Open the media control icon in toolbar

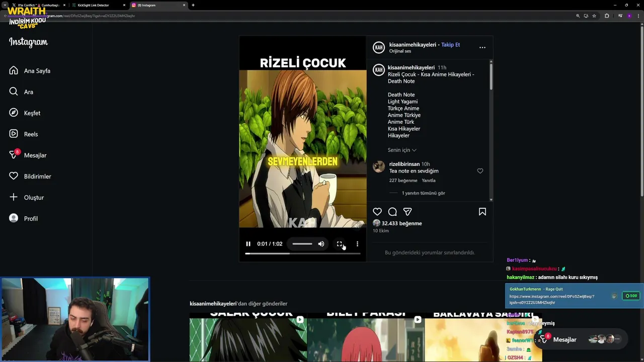tap(620, 16)
